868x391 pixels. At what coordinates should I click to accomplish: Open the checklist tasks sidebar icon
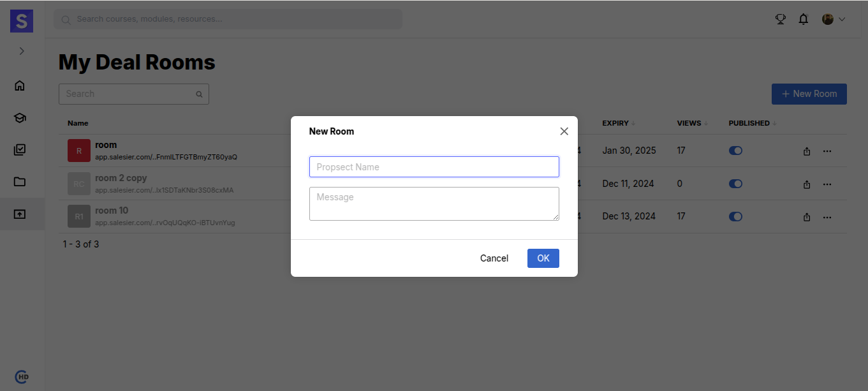pyautogui.click(x=20, y=150)
